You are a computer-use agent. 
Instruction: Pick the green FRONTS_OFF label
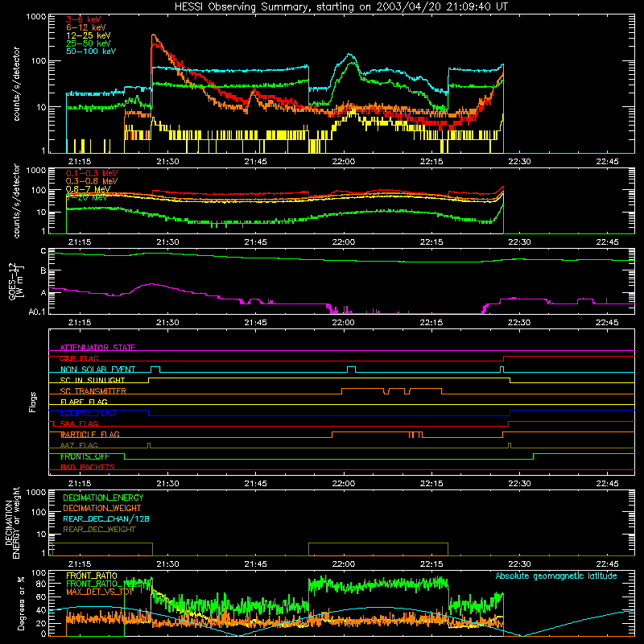[85, 456]
